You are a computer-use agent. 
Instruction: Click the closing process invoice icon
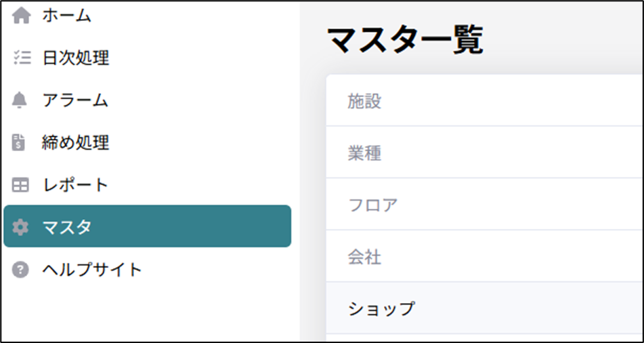click(21, 142)
